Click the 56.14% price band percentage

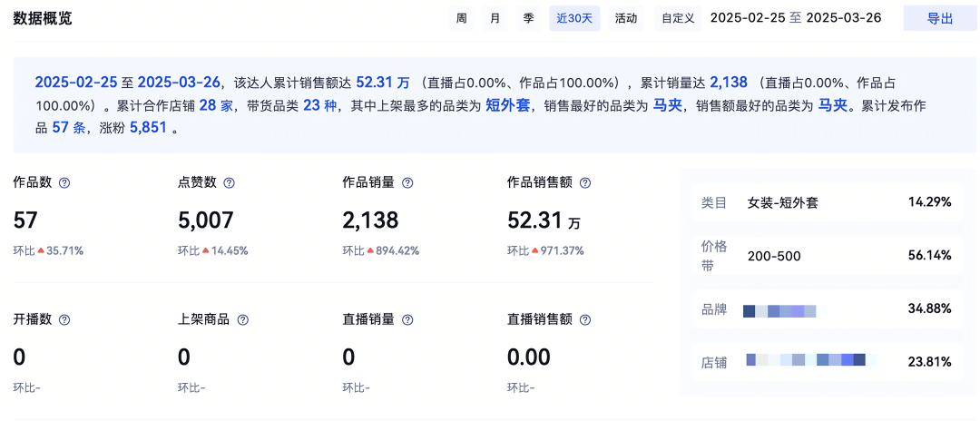pos(929,255)
